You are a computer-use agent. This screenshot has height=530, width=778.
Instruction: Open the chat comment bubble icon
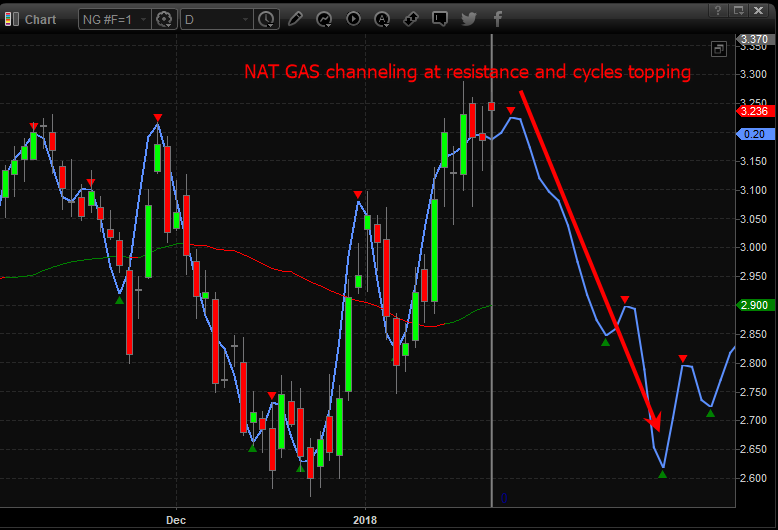pyautogui.click(x=440, y=19)
